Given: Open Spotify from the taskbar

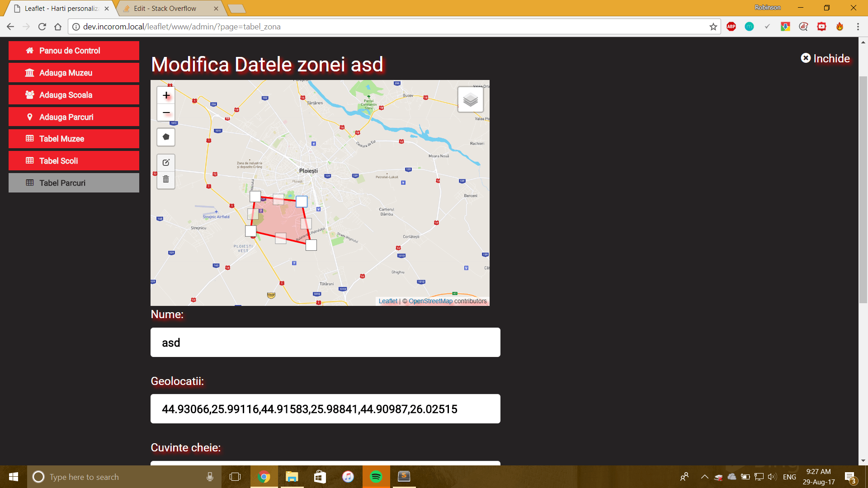Looking at the screenshot, I should pos(376,477).
